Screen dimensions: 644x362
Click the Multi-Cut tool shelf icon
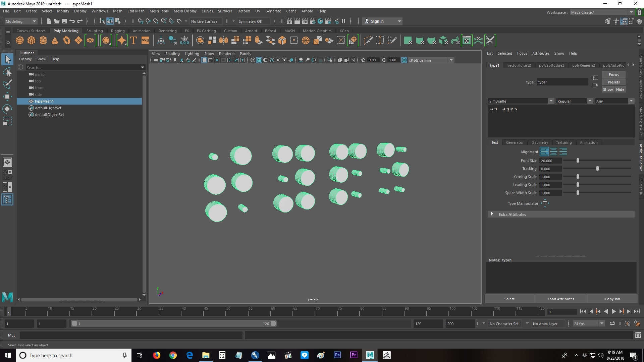(x=368, y=41)
